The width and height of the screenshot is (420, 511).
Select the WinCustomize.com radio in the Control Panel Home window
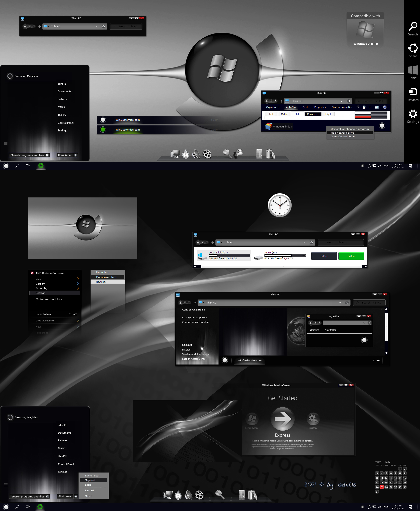point(225,360)
